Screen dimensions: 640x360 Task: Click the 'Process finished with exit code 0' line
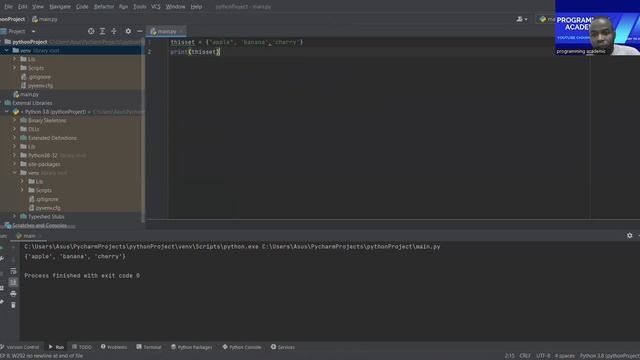82,276
